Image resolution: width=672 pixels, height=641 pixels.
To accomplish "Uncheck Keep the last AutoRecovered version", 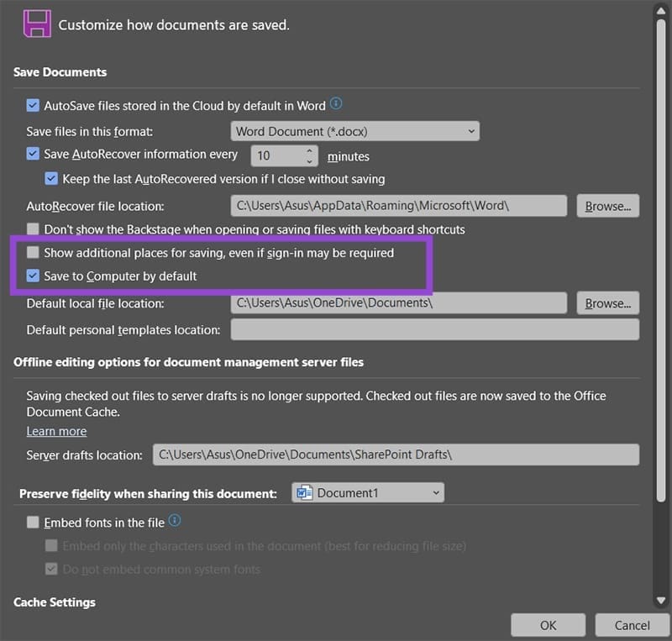I will click(52, 179).
